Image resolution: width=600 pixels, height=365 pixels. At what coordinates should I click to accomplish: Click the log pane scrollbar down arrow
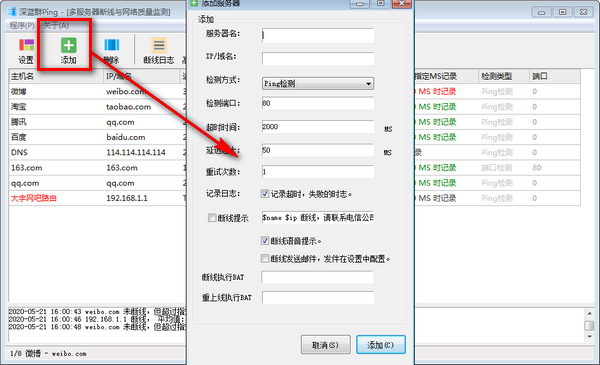pyautogui.click(x=589, y=337)
